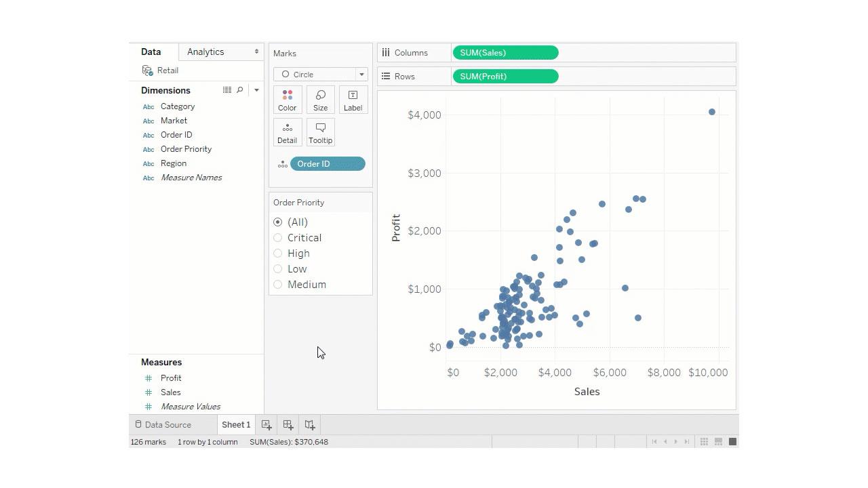Screen dimensions: 868x488
Task: Click the SUM(Sales) pill on Columns
Action: (x=505, y=52)
